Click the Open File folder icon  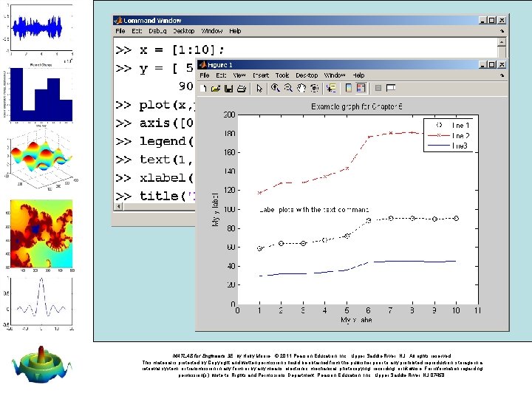[216, 89]
